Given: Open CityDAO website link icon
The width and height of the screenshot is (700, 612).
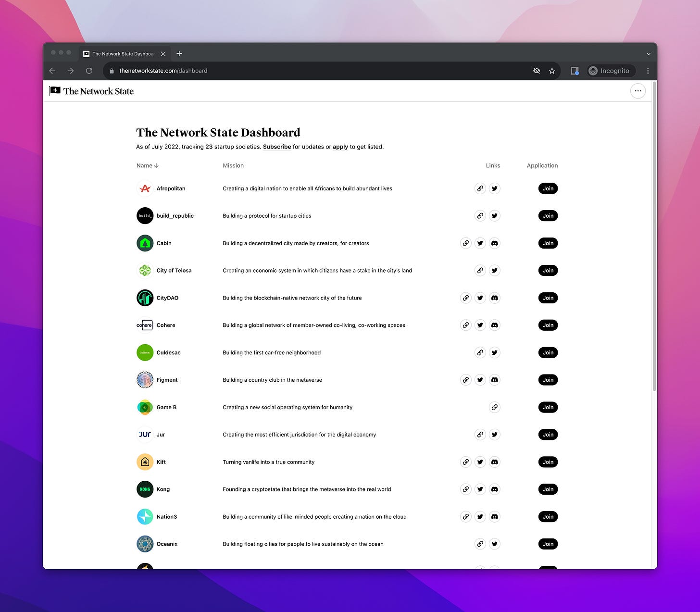Looking at the screenshot, I should point(465,298).
